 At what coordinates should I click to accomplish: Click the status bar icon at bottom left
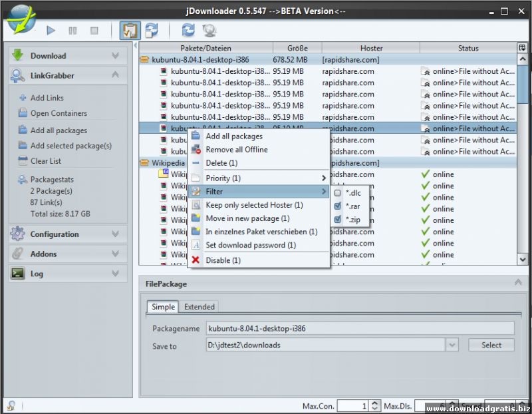click(x=11, y=405)
